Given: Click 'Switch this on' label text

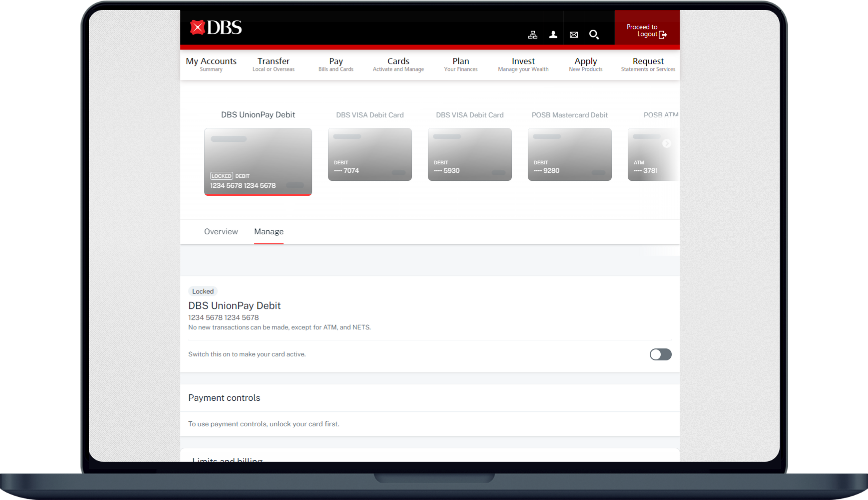Looking at the screenshot, I should coord(247,354).
